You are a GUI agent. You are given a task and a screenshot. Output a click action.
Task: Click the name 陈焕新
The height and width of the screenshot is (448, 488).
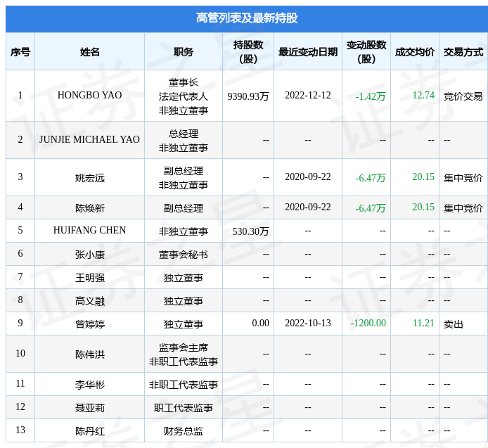89,207
